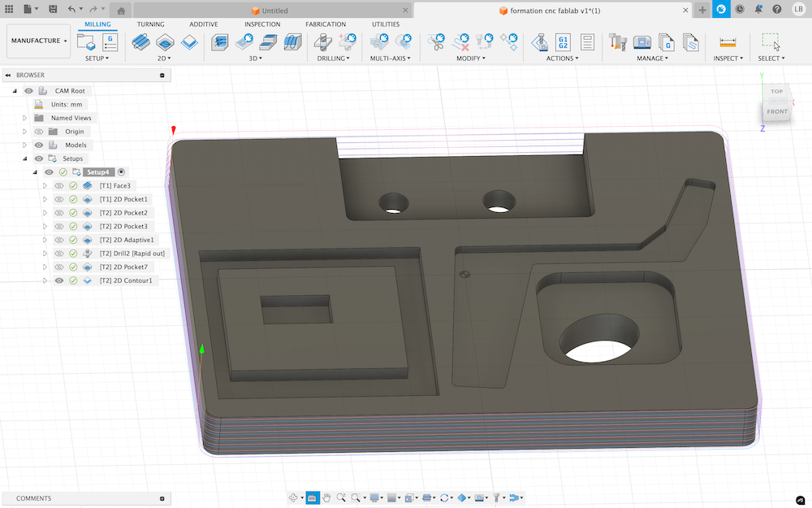Open the Machine Library
Viewport: 812px width, 508px height.
point(642,42)
